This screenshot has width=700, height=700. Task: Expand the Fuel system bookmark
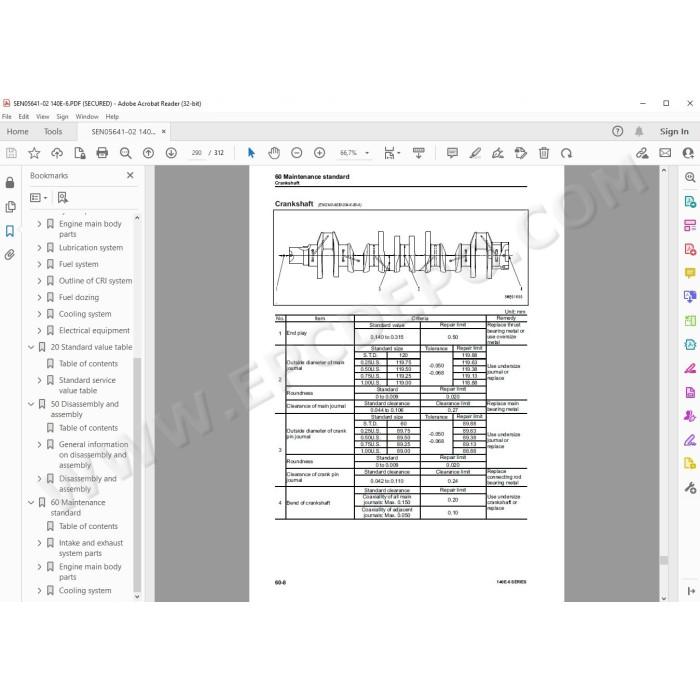(x=39, y=264)
